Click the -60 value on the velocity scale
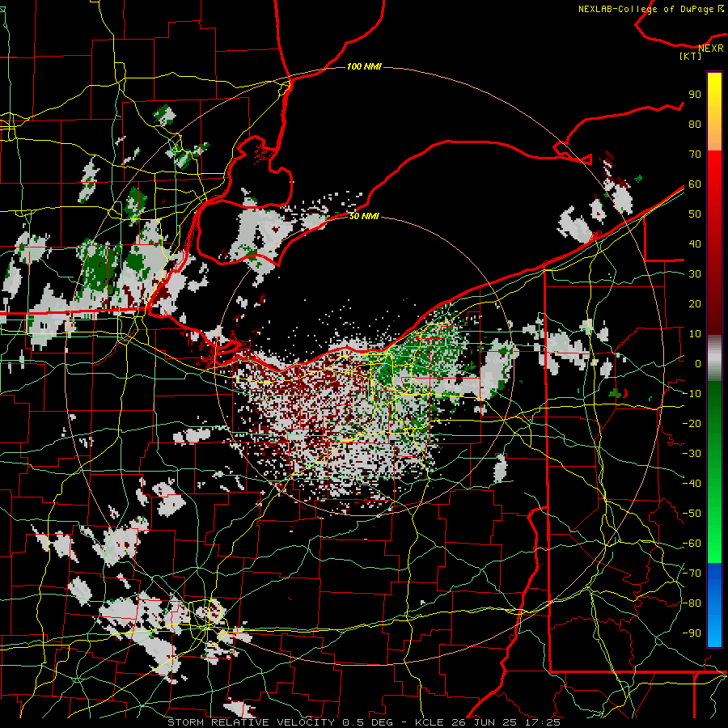 (x=692, y=544)
